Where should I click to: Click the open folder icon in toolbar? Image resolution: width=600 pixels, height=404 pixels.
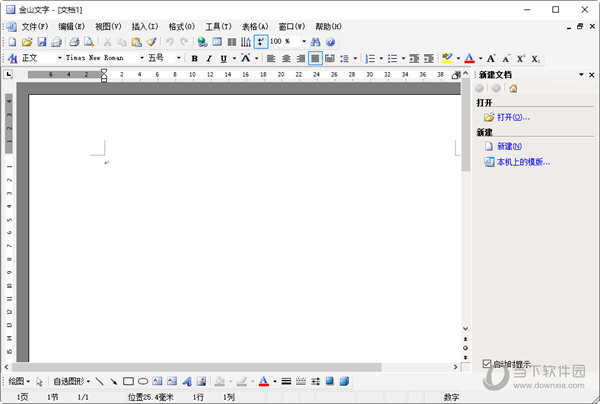(x=27, y=42)
